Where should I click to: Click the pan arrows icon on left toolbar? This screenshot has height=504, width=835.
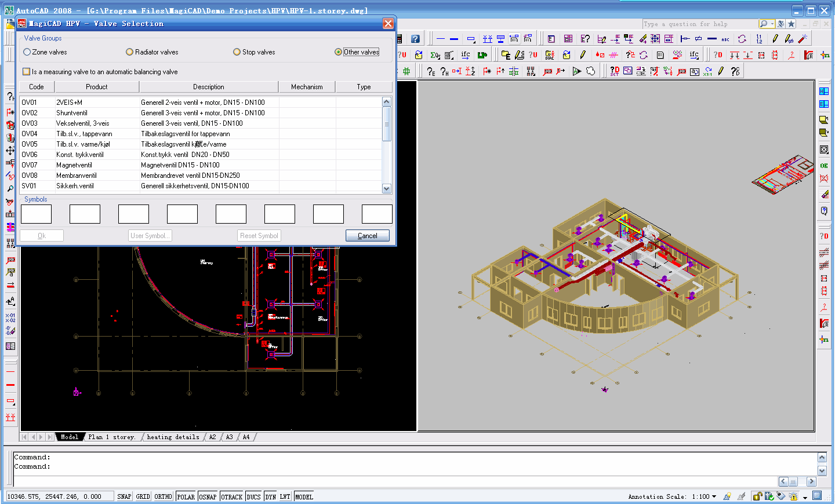click(10, 151)
